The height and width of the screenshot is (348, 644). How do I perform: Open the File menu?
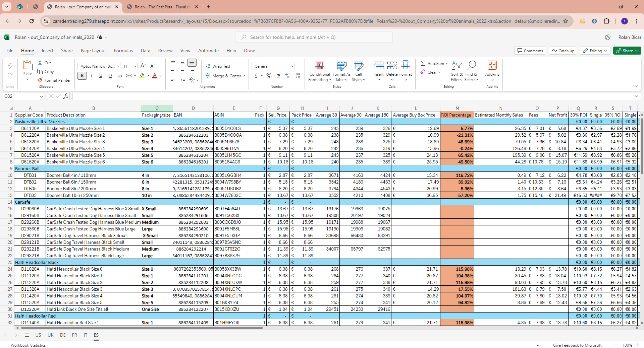click(x=10, y=51)
